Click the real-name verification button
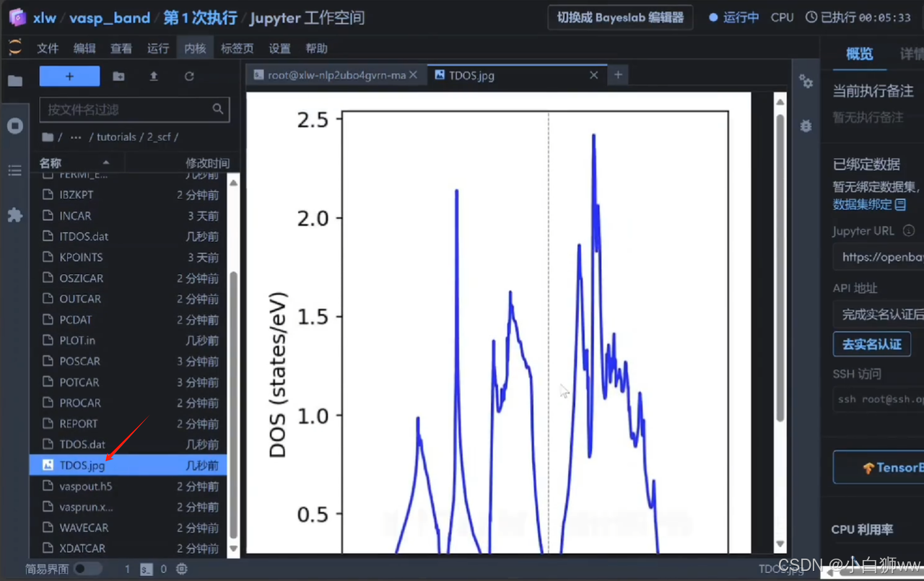Viewport: 924px width, 581px height. [872, 344]
